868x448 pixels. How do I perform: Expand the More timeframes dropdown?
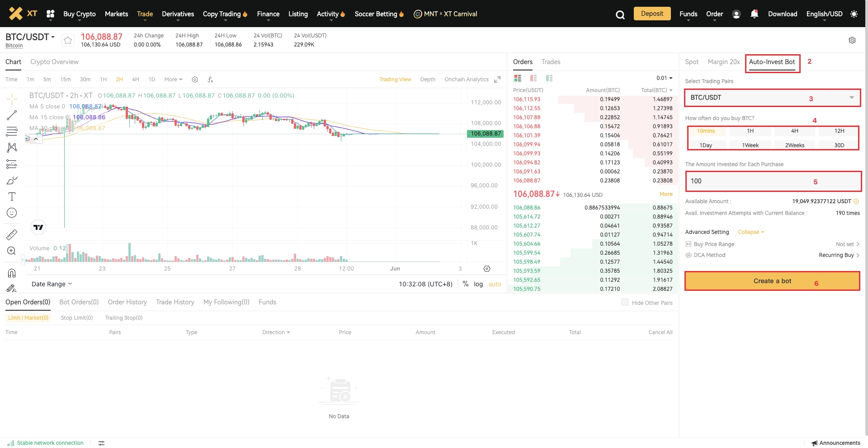(x=173, y=79)
